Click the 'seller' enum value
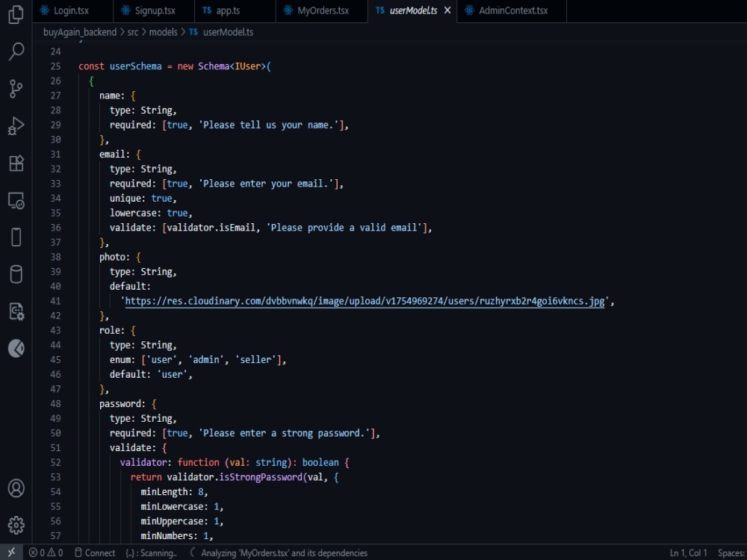Screen dimensions: 747x560 [x=255, y=360]
